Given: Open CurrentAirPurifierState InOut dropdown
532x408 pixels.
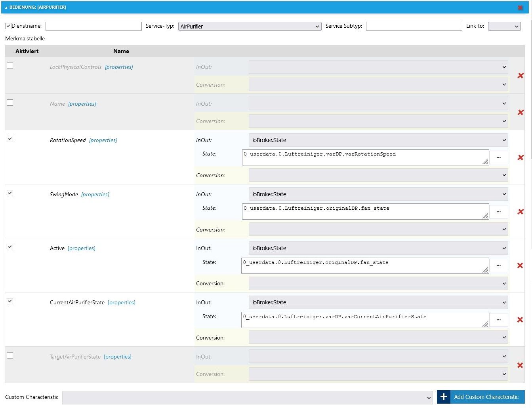Looking at the screenshot, I should click(x=378, y=302).
